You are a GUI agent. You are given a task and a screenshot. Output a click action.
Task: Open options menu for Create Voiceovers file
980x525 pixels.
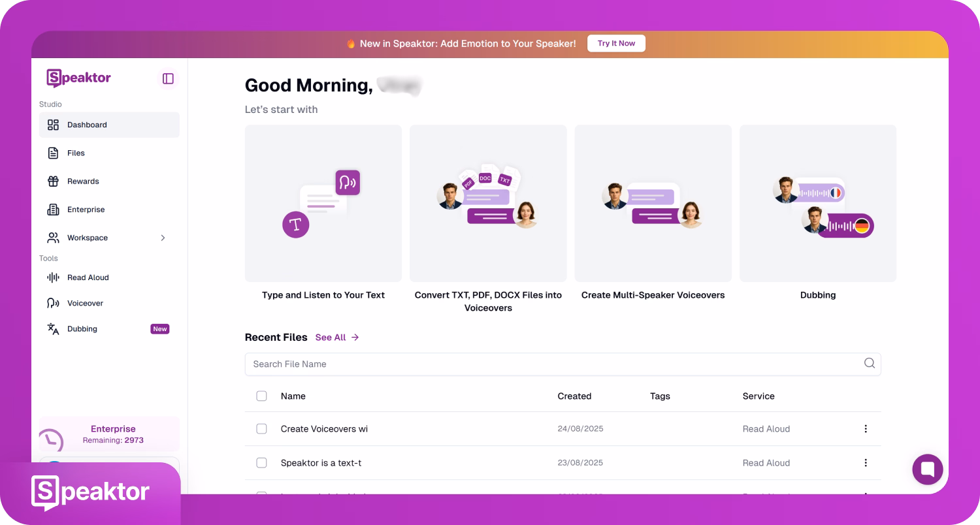[866, 429]
